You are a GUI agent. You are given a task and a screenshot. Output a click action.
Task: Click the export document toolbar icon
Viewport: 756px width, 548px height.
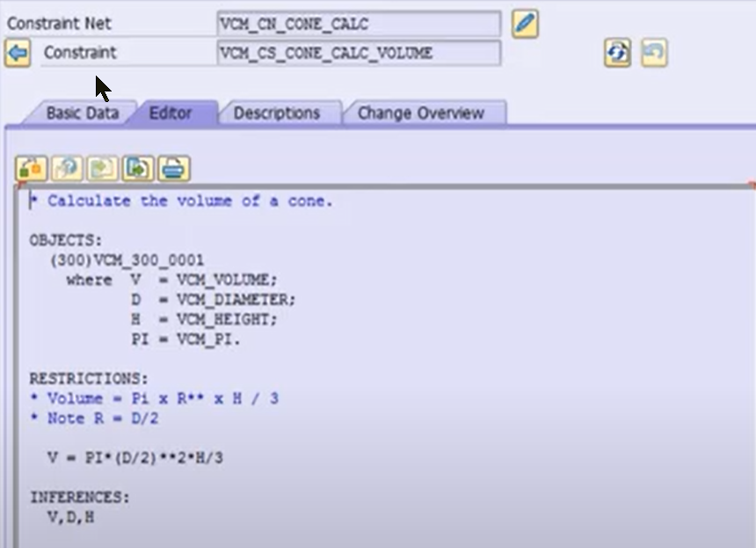(x=138, y=169)
